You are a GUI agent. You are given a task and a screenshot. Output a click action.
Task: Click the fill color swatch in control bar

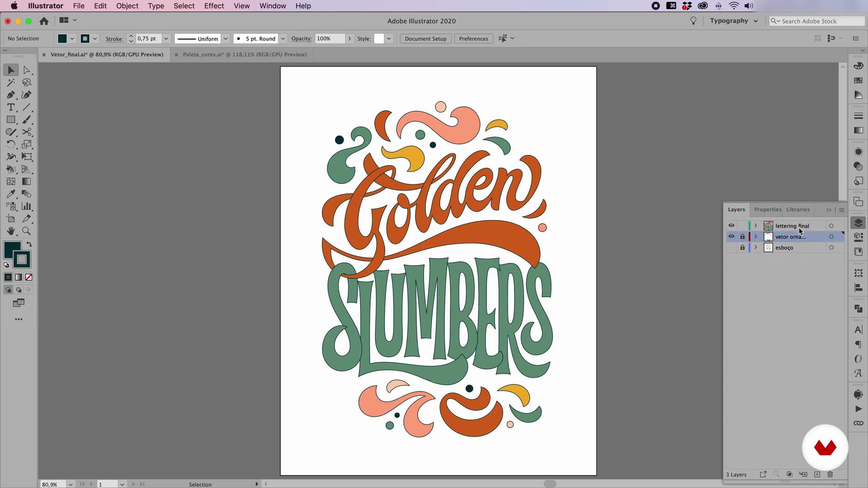[x=62, y=38]
